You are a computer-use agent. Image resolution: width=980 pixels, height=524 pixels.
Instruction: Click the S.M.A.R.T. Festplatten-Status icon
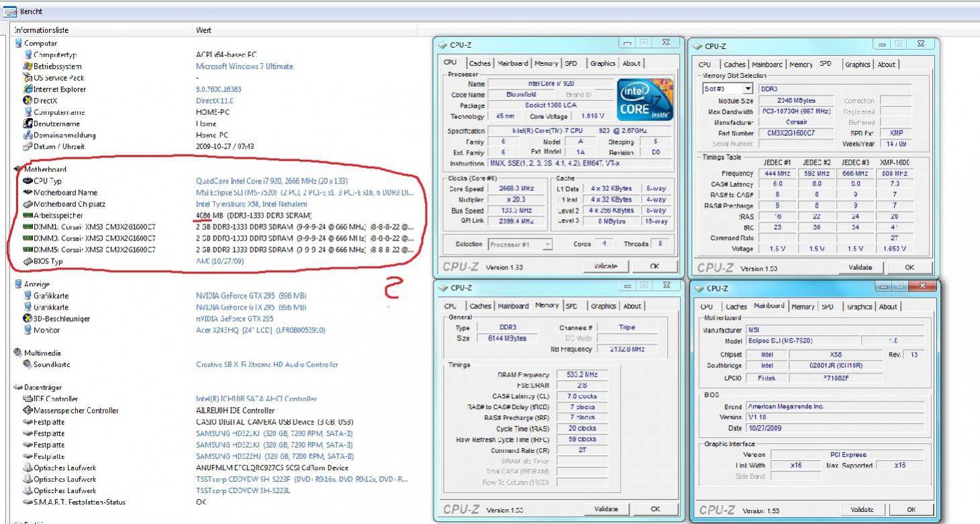pyautogui.click(x=28, y=502)
